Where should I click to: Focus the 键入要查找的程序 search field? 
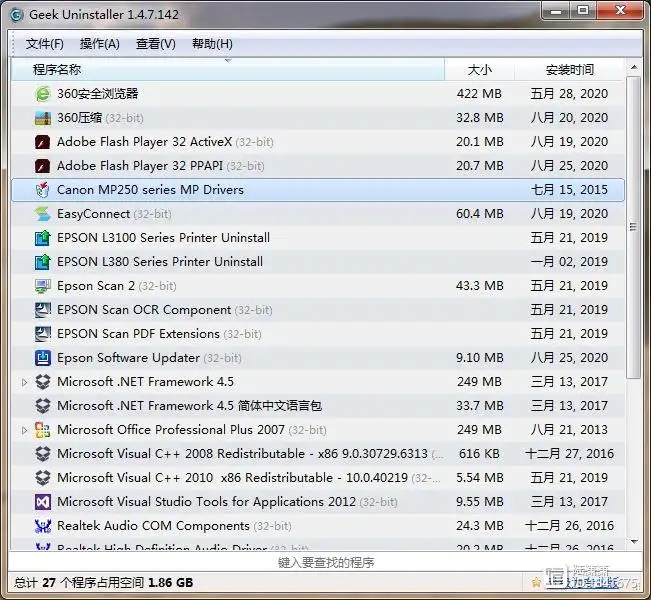[x=326, y=563]
